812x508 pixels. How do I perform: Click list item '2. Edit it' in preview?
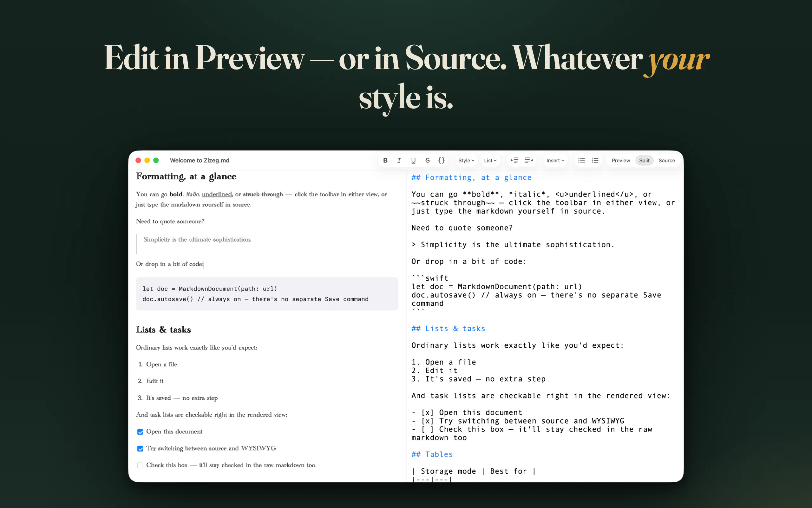(151, 381)
